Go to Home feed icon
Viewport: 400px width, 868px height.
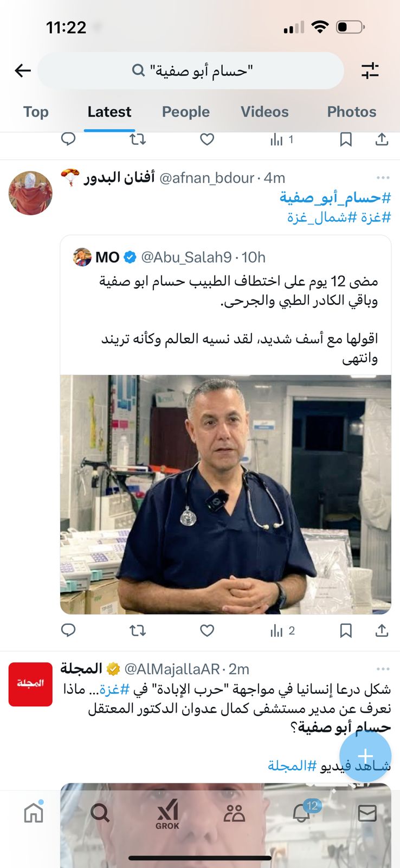click(x=34, y=812)
